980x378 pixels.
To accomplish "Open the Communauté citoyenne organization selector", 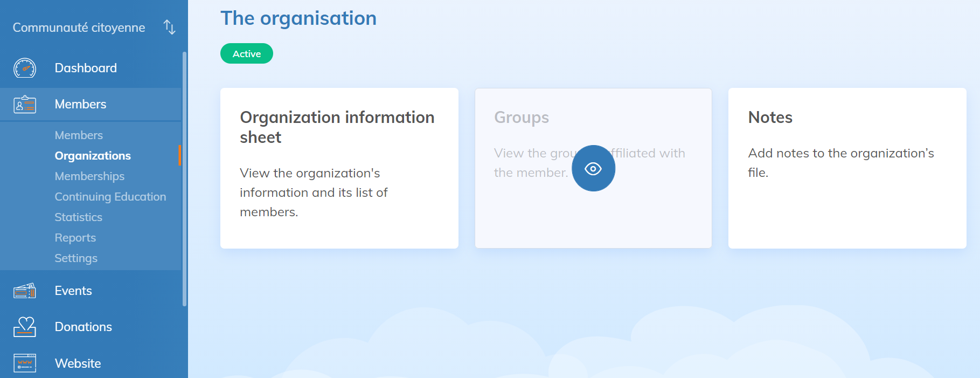I will [79, 28].
